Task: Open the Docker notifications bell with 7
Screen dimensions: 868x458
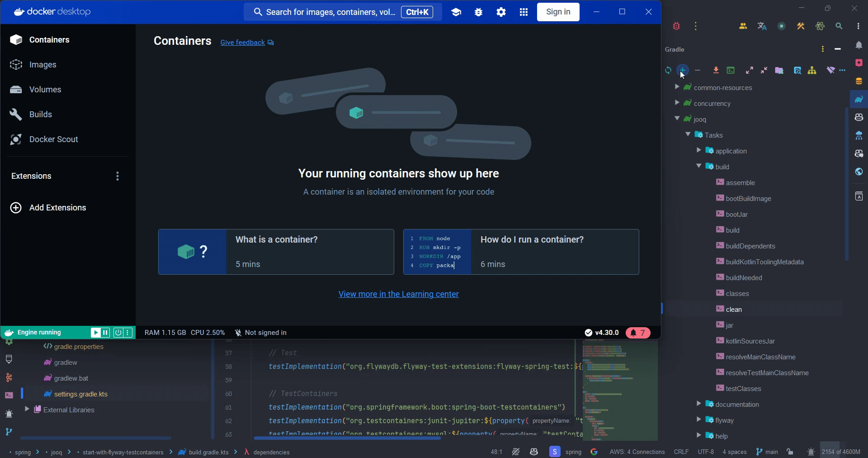Action: coord(638,333)
